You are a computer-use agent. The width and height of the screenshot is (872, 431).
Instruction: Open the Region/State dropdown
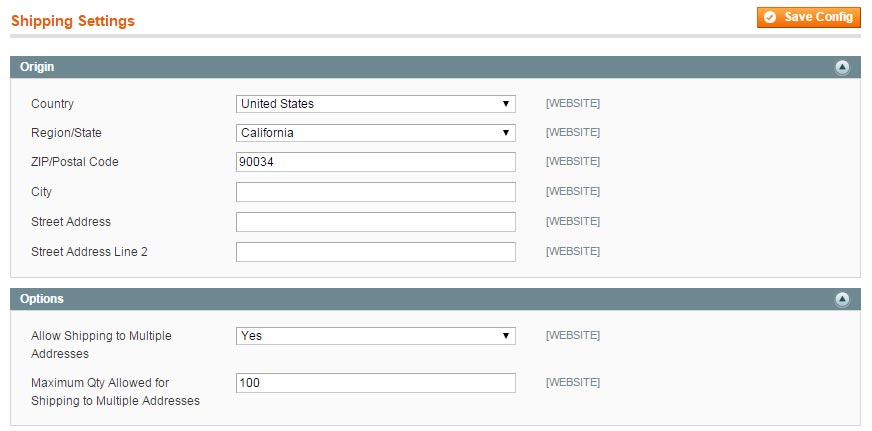click(x=376, y=133)
